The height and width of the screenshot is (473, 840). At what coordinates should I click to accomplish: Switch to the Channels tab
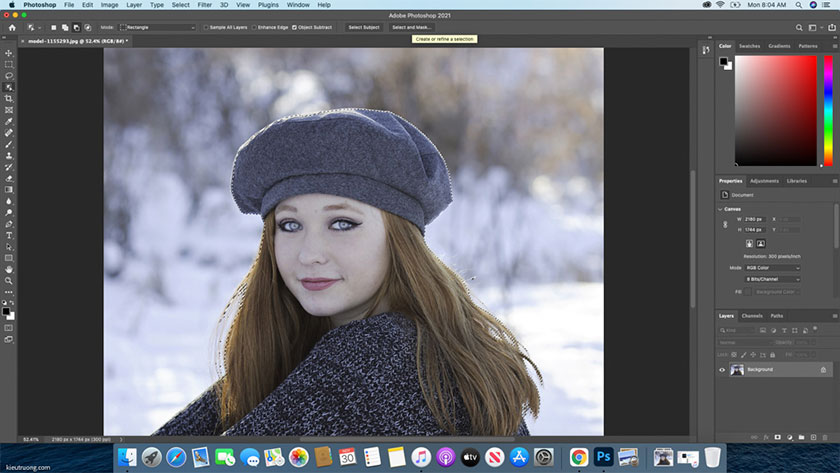(x=752, y=316)
